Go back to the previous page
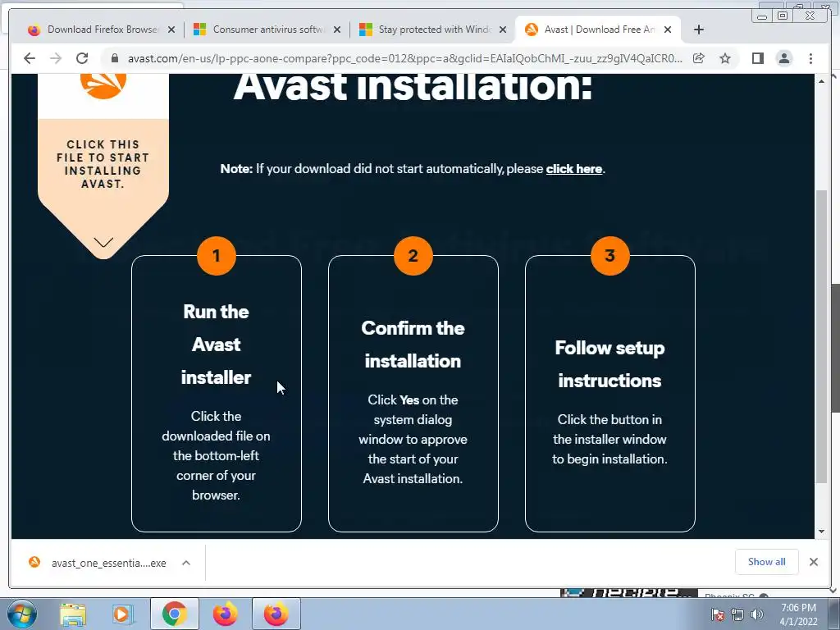 point(30,58)
